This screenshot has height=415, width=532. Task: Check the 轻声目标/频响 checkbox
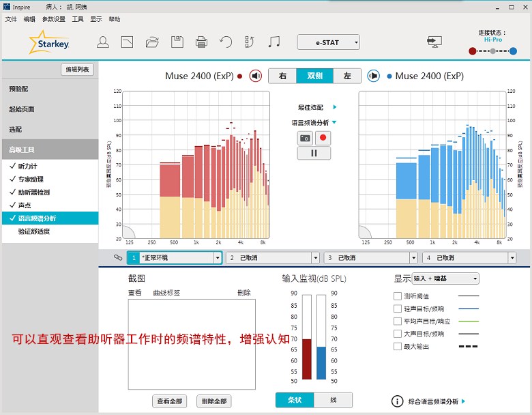coord(398,309)
